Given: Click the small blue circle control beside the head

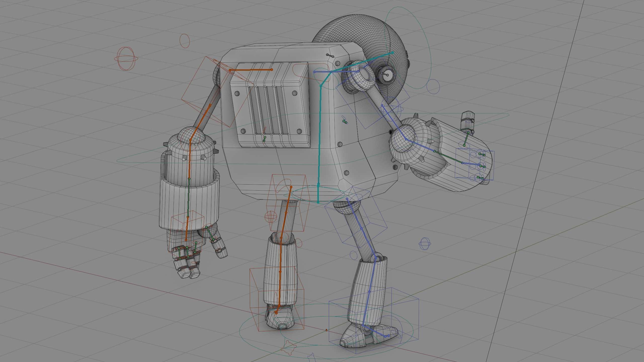Looking at the screenshot, I should point(433,87).
